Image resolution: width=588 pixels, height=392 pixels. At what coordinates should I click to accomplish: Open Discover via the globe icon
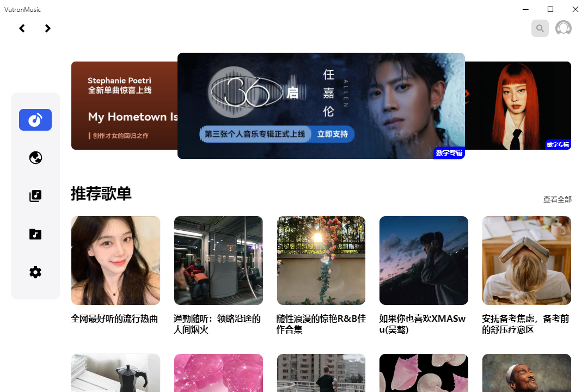(x=35, y=157)
